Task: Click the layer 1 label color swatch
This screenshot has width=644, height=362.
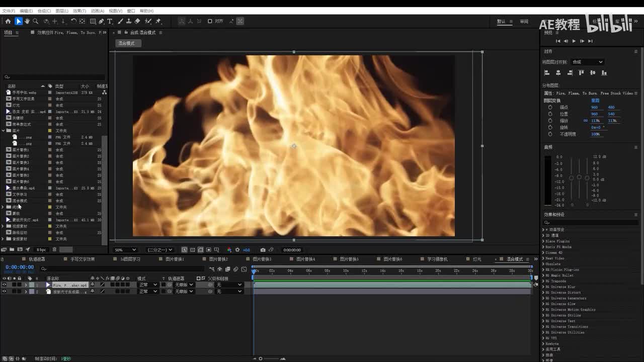Action: pyautogui.click(x=31, y=285)
